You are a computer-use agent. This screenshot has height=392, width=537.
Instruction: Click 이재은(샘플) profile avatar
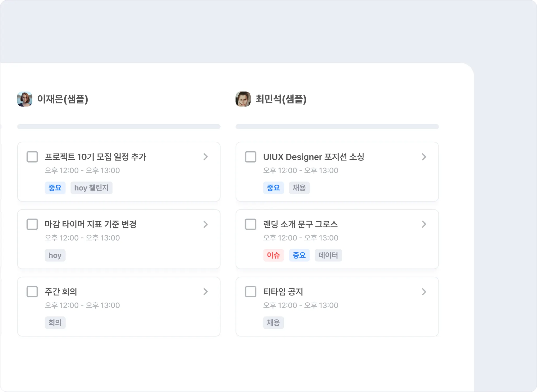pyautogui.click(x=25, y=99)
